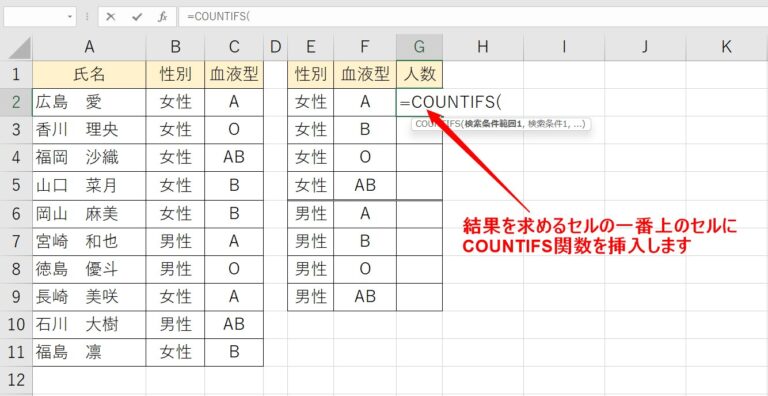Select column B header
This screenshot has height=396, width=768.
(x=175, y=47)
